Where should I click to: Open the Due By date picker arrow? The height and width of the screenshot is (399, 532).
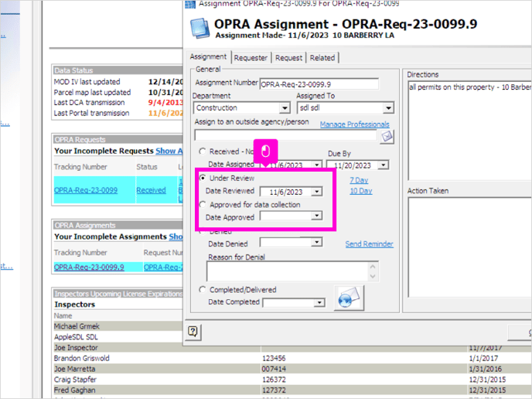tap(384, 165)
